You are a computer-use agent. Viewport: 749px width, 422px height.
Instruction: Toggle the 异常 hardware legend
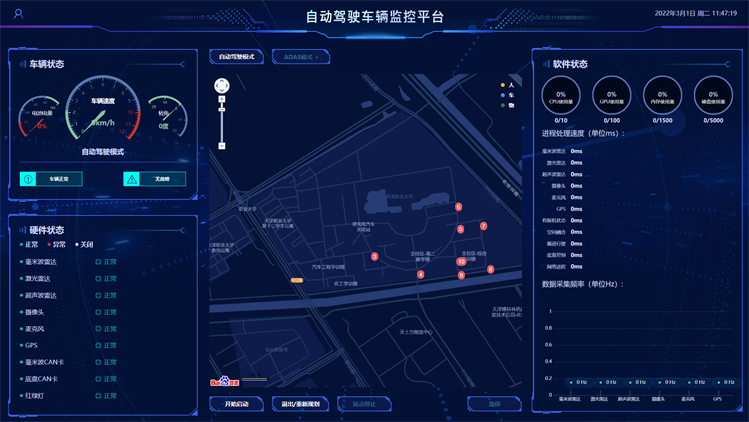click(x=56, y=245)
